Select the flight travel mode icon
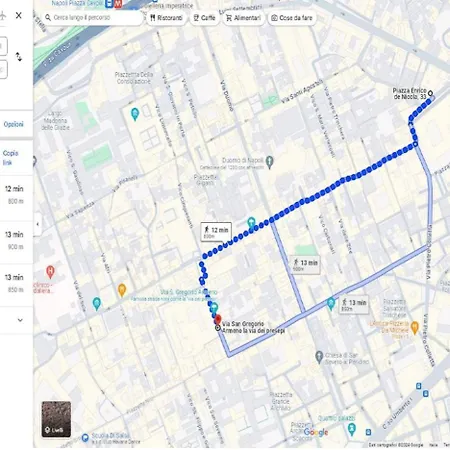450x450 pixels. [x=3, y=15]
